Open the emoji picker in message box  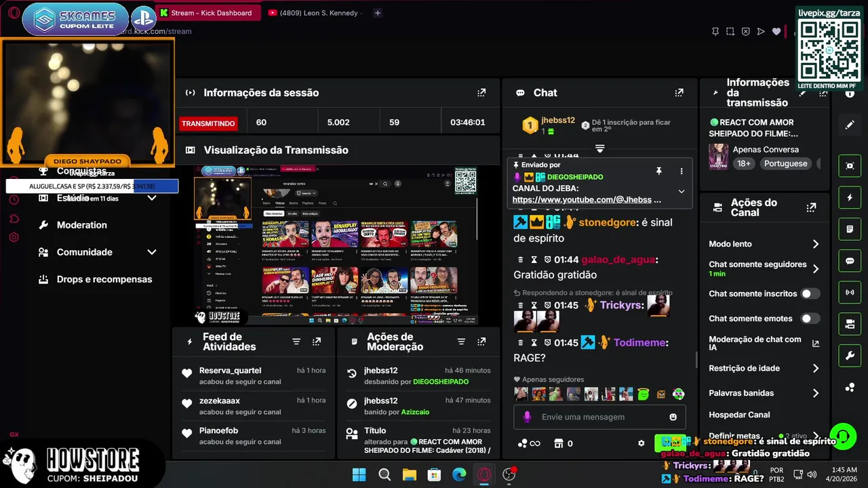(673, 417)
